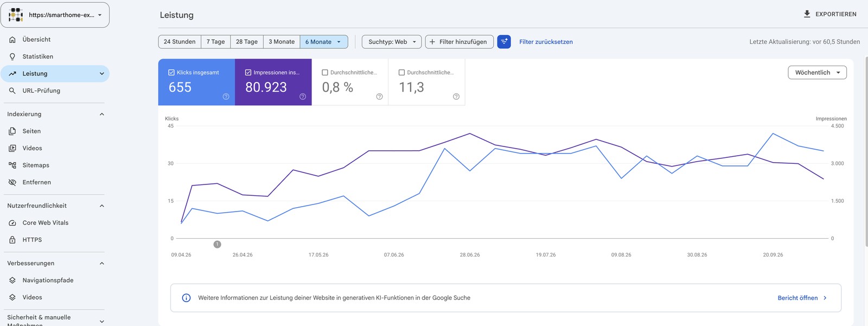
Task: Click the plus icon on Filter hinzufügen
Action: (432, 42)
